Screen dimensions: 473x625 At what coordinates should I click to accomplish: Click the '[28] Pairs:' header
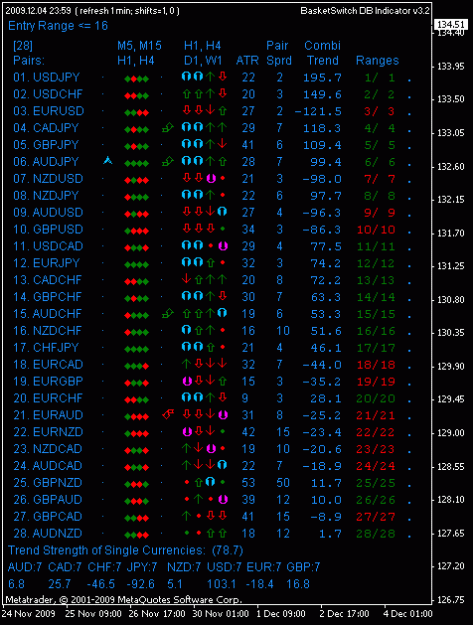(x=29, y=53)
